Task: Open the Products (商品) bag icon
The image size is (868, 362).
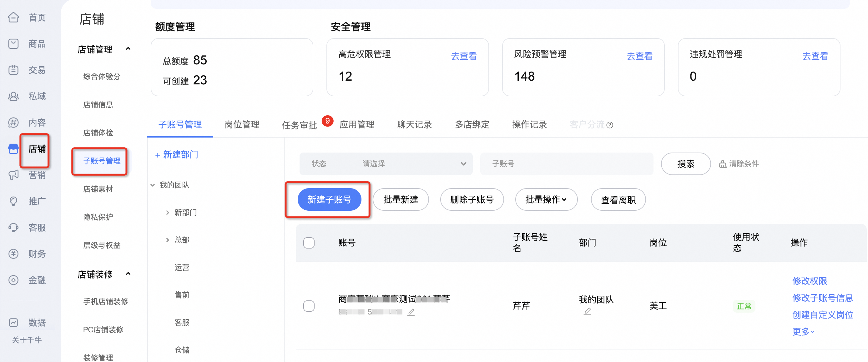Action: point(13,43)
